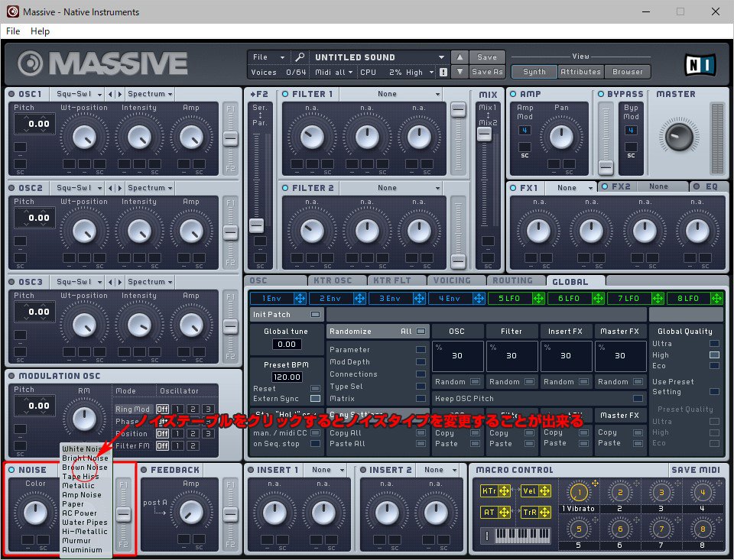The height and width of the screenshot is (560, 734).
Task: Open the File menu in menu bar
Action: [x=13, y=31]
